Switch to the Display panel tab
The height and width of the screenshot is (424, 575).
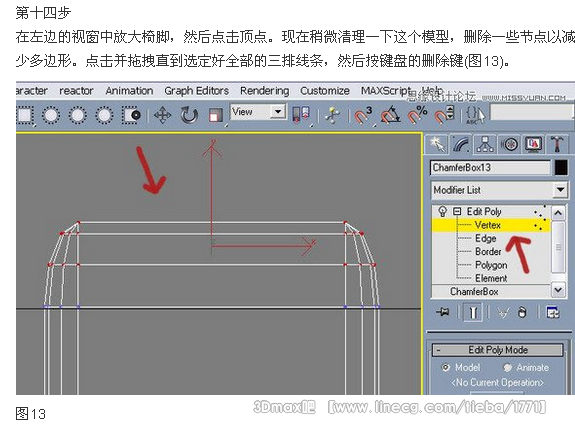pyautogui.click(x=534, y=144)
